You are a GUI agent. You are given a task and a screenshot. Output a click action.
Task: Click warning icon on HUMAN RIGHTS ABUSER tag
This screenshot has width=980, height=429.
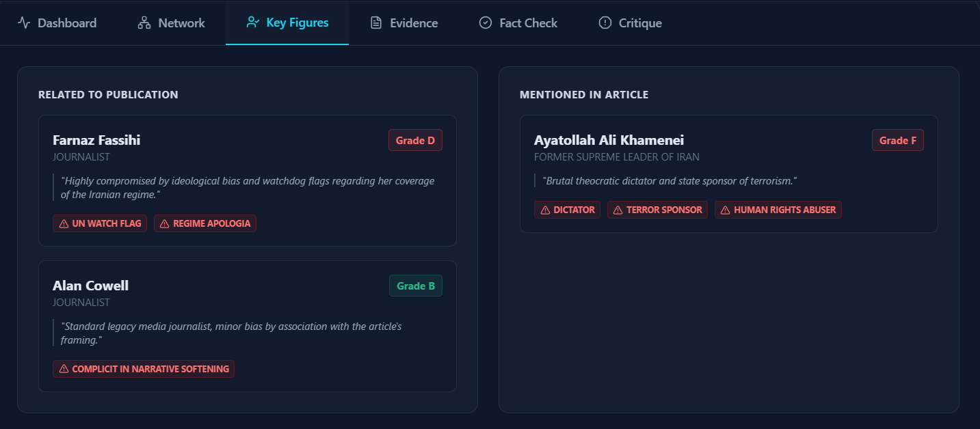pos(726,210)
